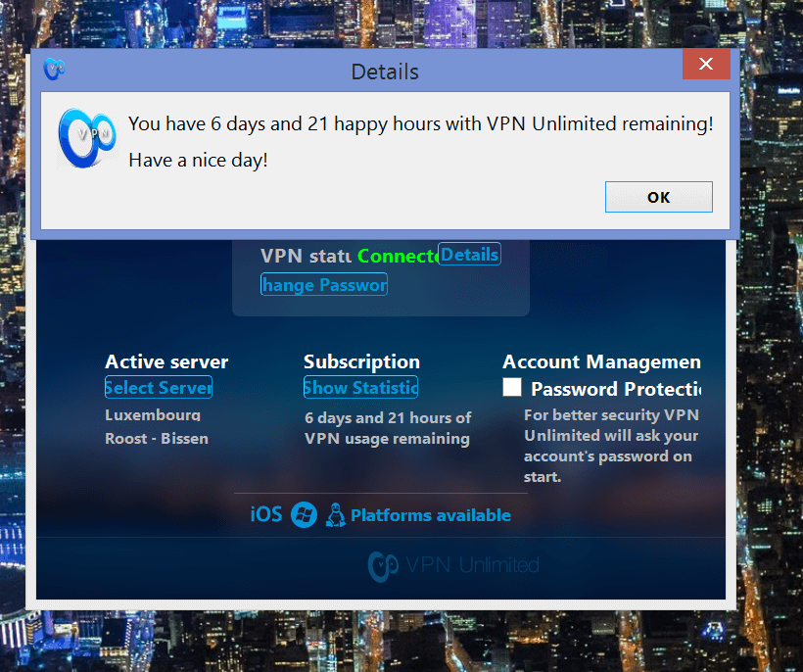The width and height of the screenshot is (803, 672).
Task: Click the app icon in the Details title bar
Action: coord(54,69)
